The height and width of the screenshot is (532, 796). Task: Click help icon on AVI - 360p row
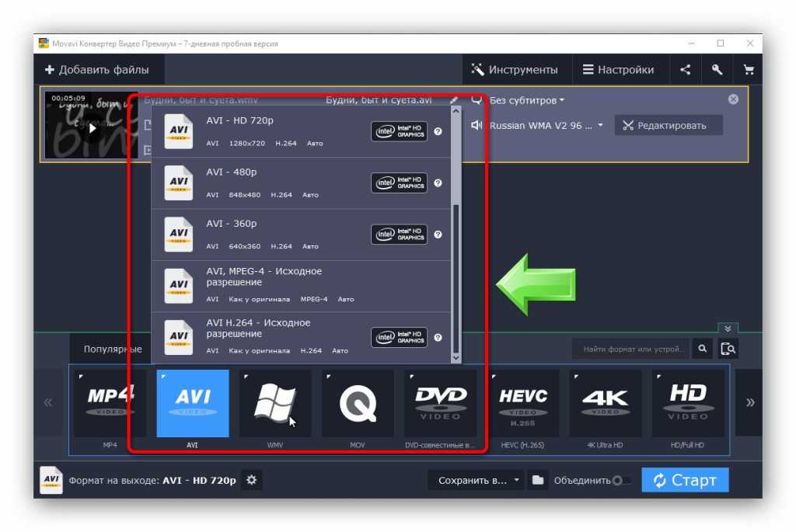[x=438, y=235]
